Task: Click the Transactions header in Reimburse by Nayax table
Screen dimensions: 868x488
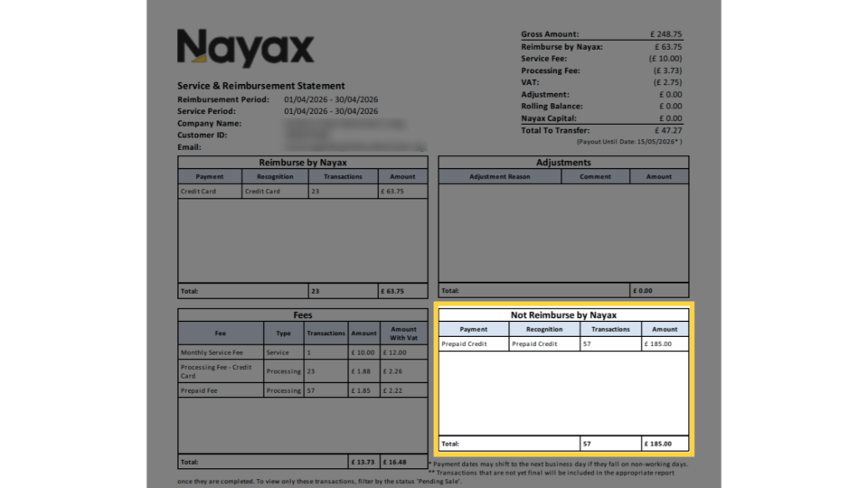Action: 343,176
